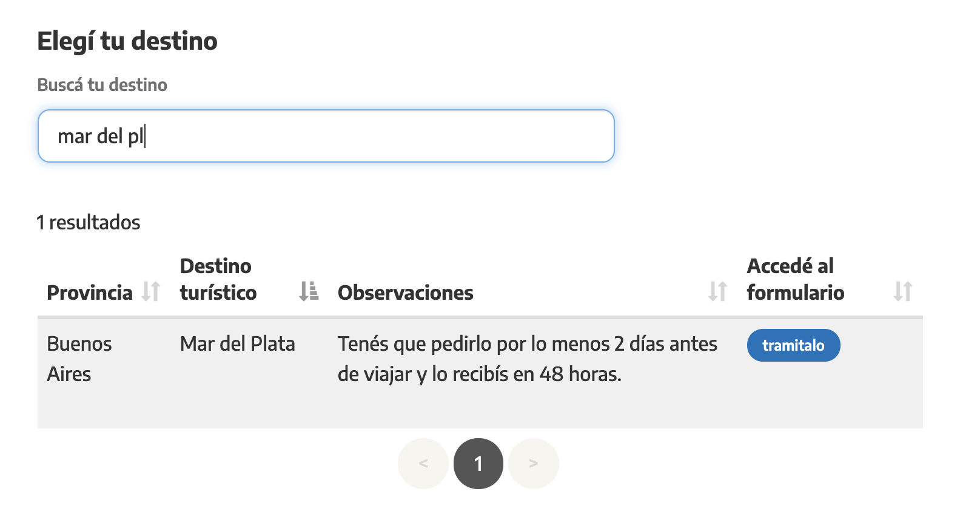Click the Provincia column header label
Image resolution: width=980 pixels, height=517 pixels.
pos(90,292)
